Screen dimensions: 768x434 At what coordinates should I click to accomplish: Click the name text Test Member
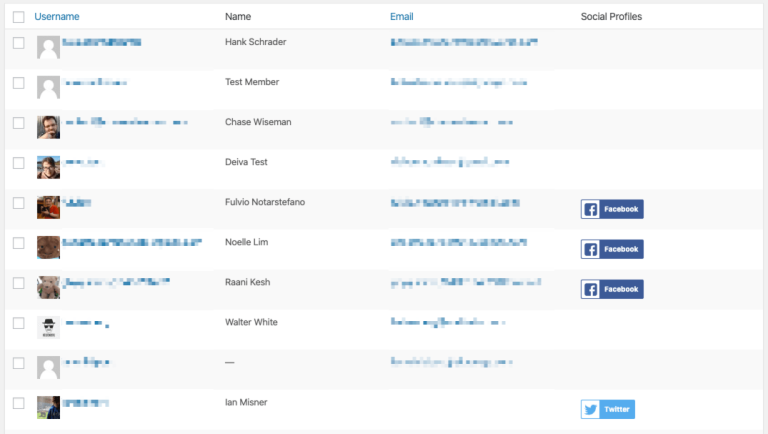tap(252, 82)
